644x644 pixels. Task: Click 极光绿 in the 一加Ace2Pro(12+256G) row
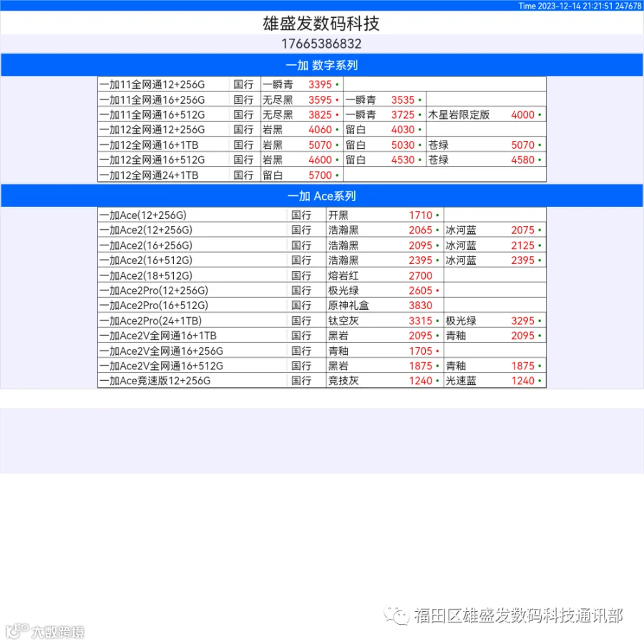[343, 291]
